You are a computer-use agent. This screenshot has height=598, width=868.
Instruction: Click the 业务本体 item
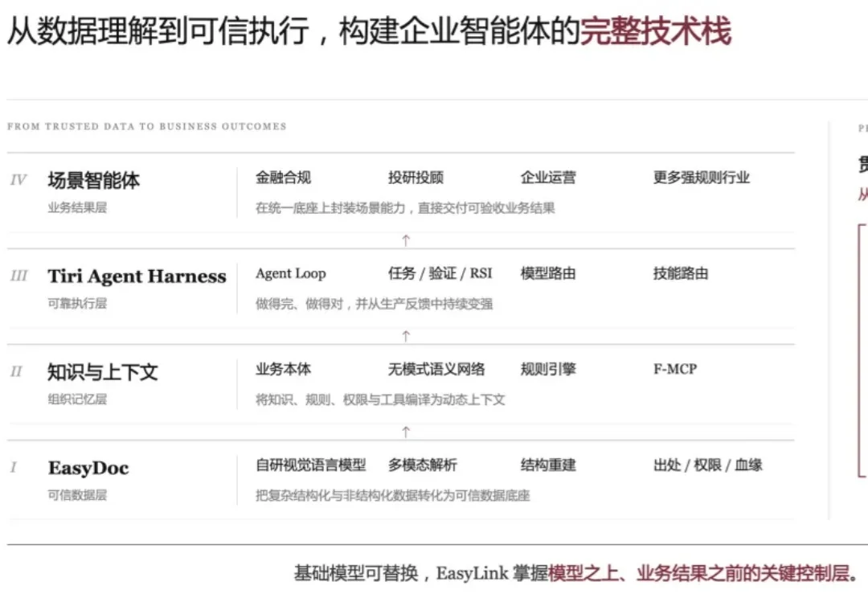(283, 369)
